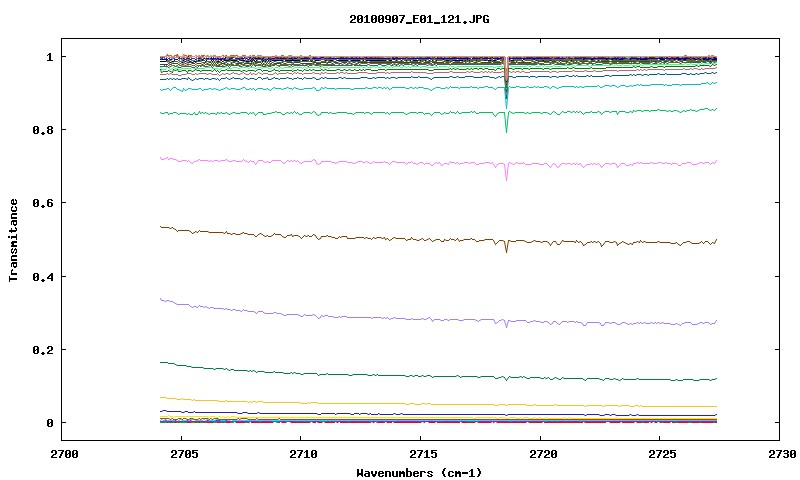Click the x-axis tick label 2715
The width and height of the screenshot is (800, 480).
click(422, 454)
